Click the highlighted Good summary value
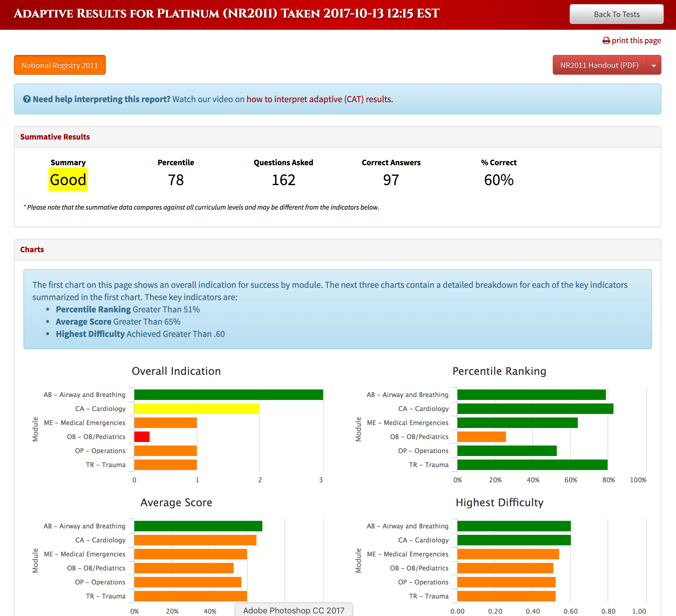Viewport: 676px width, 616px height. pos(68,180)
